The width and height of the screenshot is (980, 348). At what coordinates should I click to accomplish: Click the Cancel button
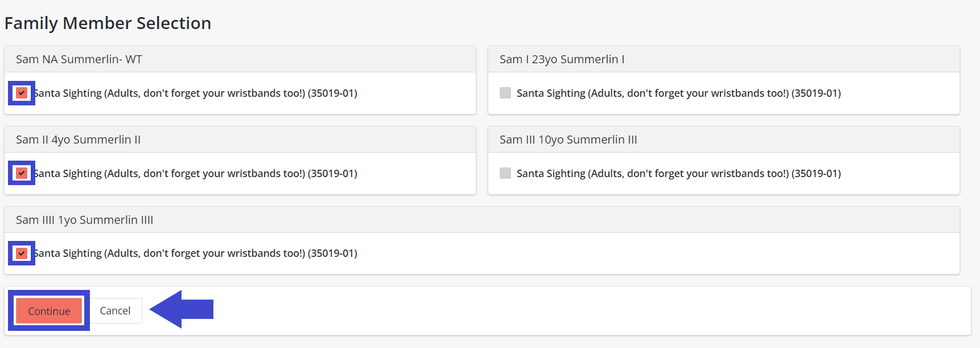pyautogui.click(x=115, y=310)
